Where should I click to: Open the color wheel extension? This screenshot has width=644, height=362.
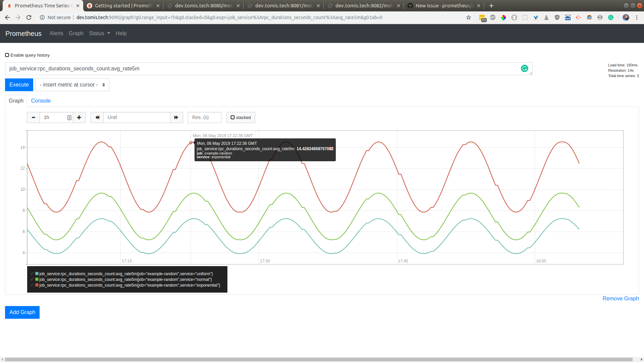tap(503, 17)
